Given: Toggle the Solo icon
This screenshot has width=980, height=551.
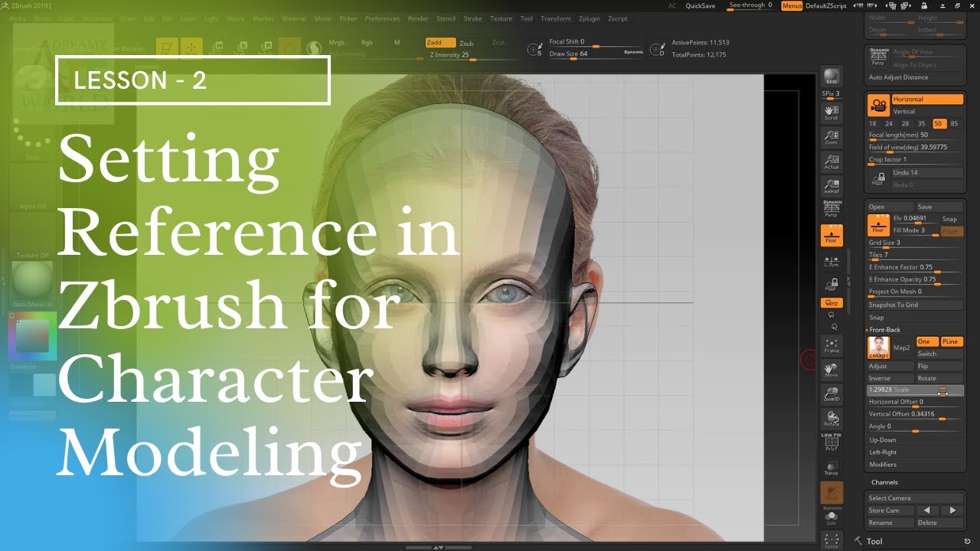Looking at the screenshot, I should pos(831,517).
